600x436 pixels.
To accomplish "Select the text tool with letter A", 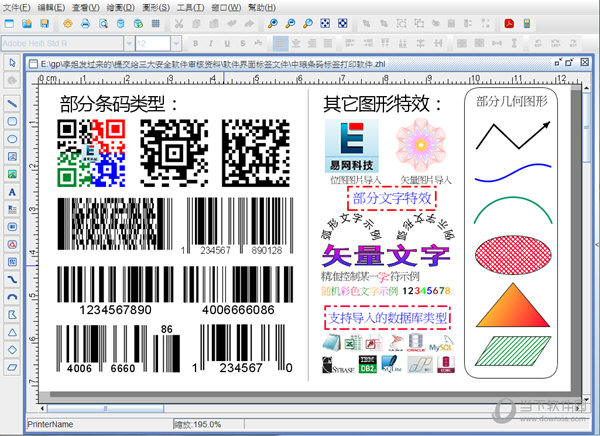I will point(12,191).
